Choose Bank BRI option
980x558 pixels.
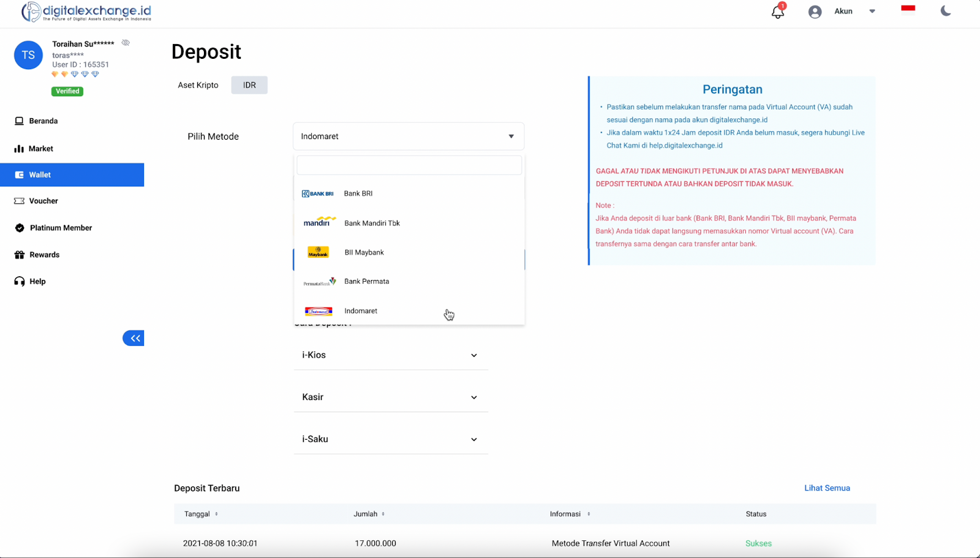[409, 194]
